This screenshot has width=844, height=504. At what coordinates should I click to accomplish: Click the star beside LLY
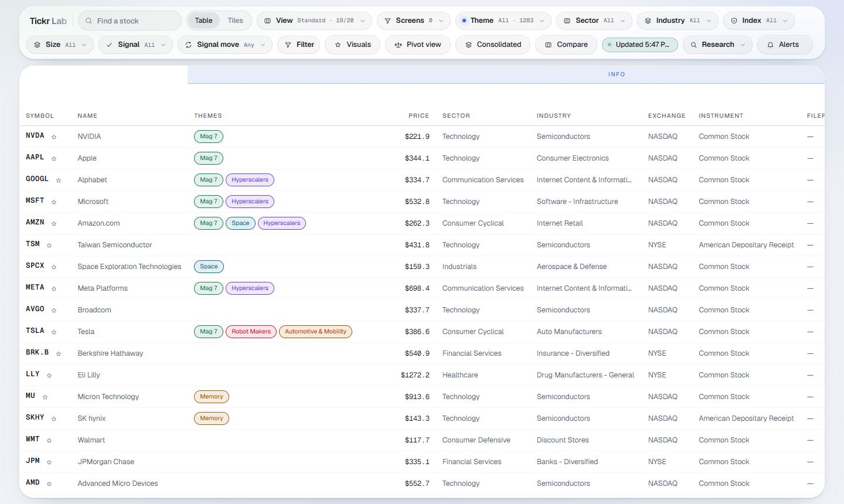click(x=49, y=376)
